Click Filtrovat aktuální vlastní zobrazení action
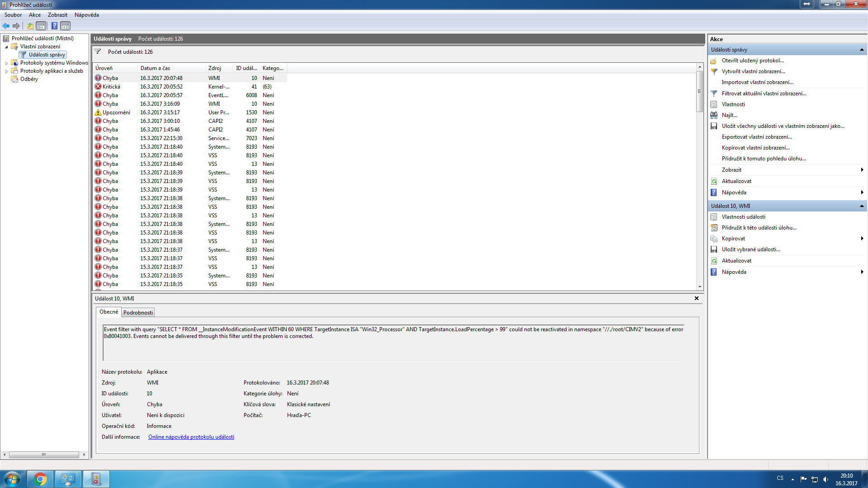The height and width of the screenshot is (488, 868). (x=764, y=94)
